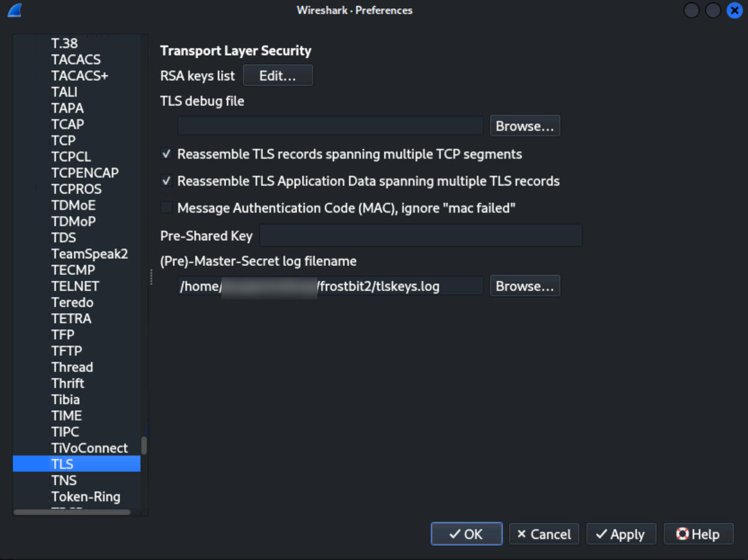Enable ignore "mac failed" checkbox
This screenshot has height=560, width=748.
tap(166, 208)
